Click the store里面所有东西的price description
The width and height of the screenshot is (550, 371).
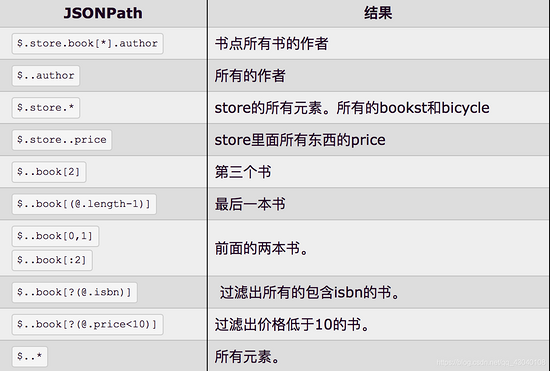pyautogui.click(x=300, y=140)
